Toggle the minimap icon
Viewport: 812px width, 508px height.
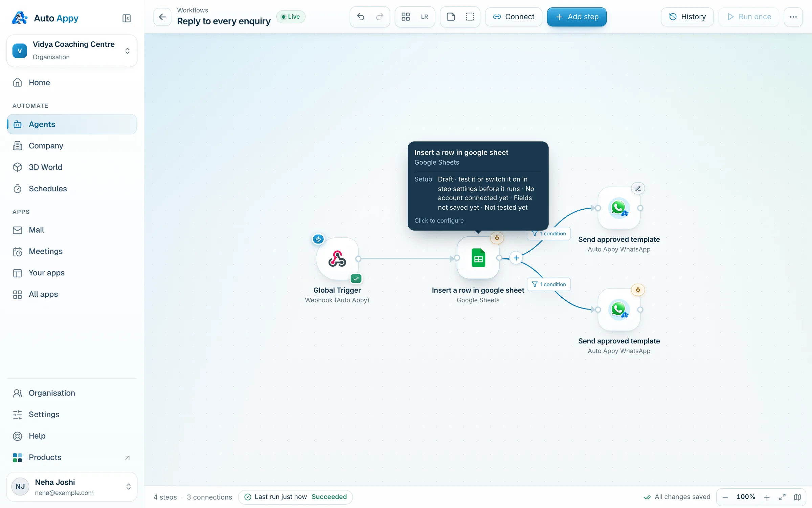coord(797,497)
